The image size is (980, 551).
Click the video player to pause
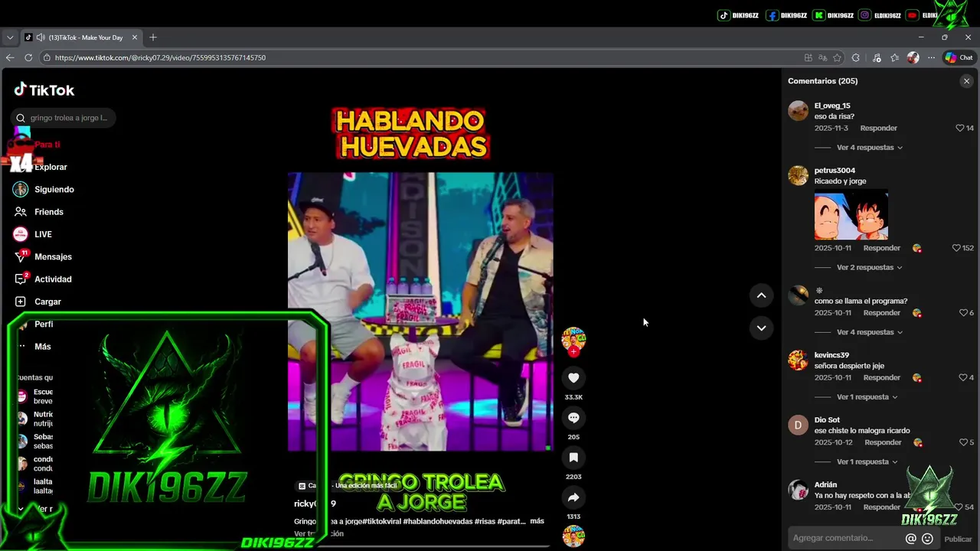pos(420,311)
